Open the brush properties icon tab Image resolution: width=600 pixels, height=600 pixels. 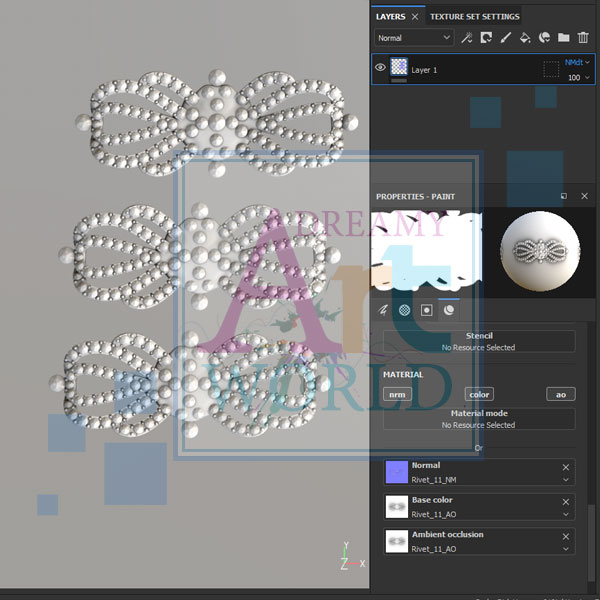383,310
